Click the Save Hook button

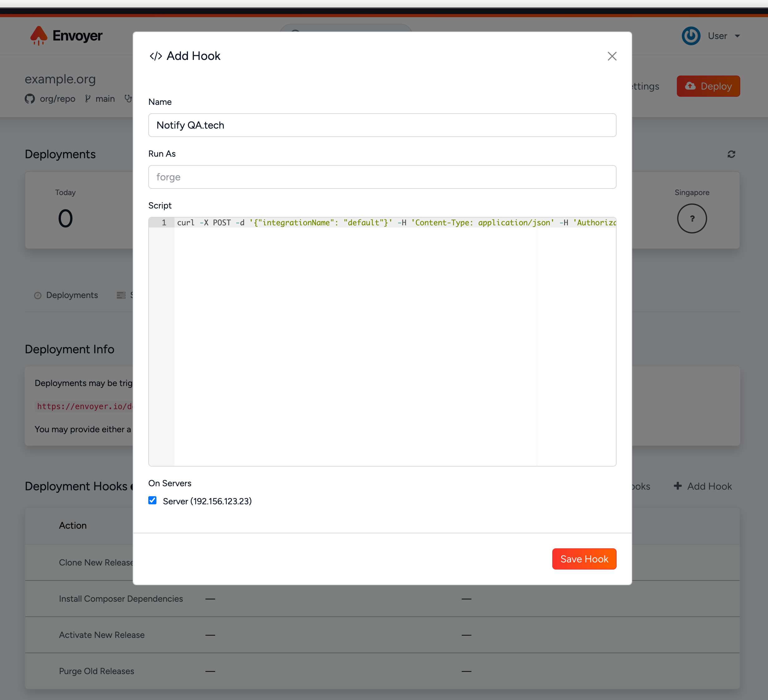(584, 559)
